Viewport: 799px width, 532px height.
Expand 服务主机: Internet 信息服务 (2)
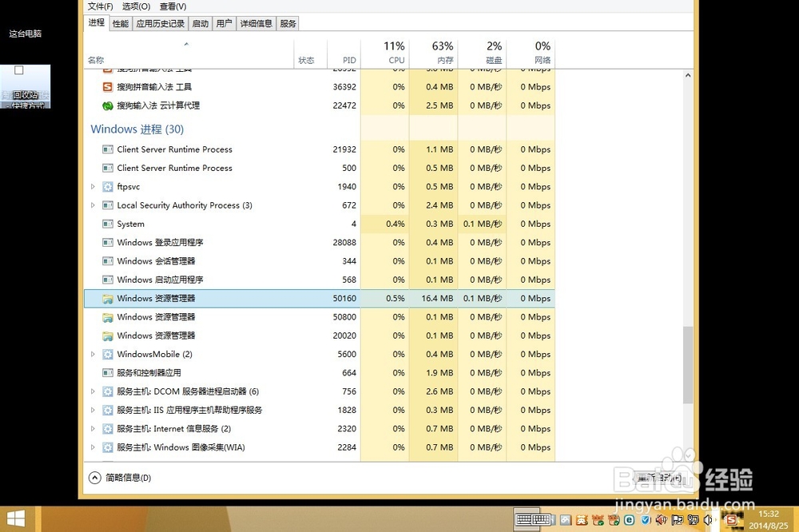[93, 429]
